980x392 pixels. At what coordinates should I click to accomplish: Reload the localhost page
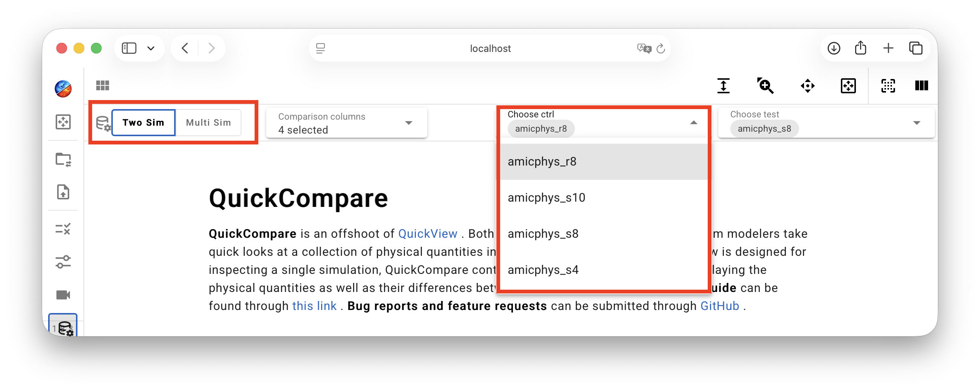pos(661,48)
